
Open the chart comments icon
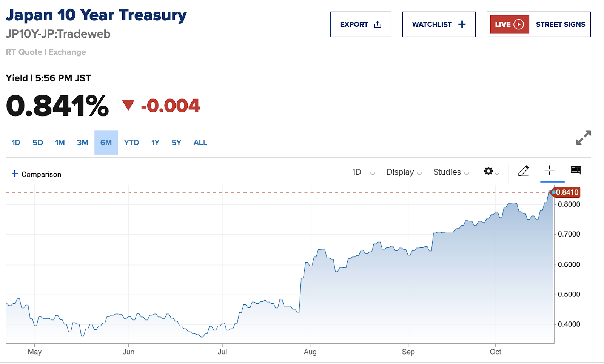576,170
